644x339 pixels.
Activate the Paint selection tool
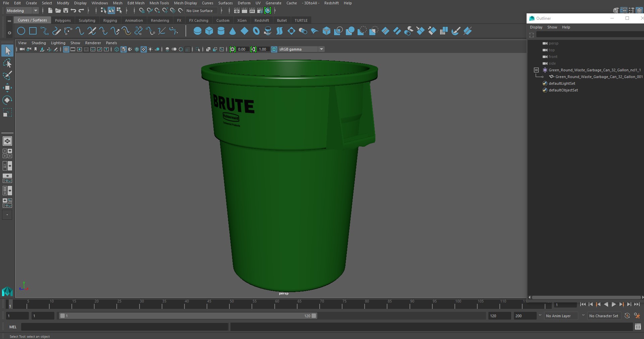point(7,75)
